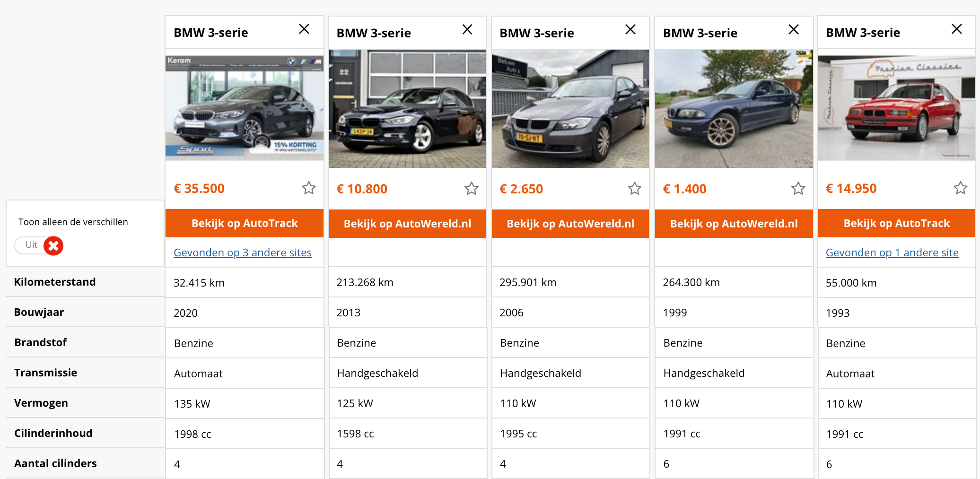The width and height of the screenshot is (980, 479).
Task: Close the red 1993 BMW column
Action: tap(957, 29)
